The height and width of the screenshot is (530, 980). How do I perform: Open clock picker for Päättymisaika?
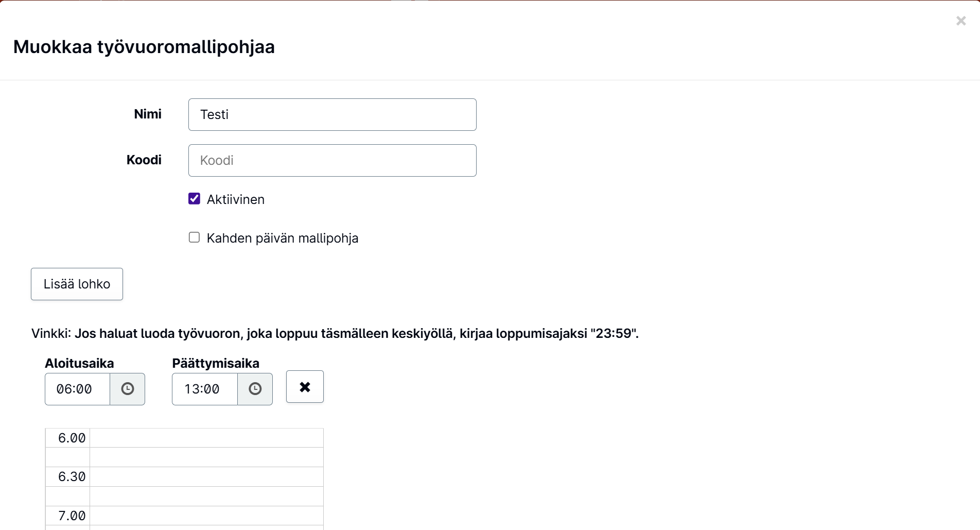(x=255, y=389)
